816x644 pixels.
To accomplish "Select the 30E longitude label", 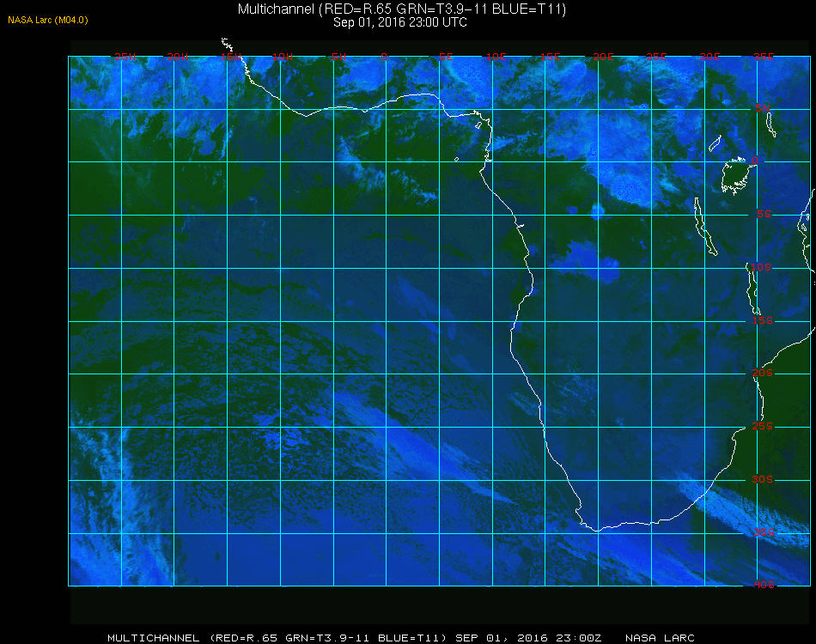I will click(x=709, y=57).
